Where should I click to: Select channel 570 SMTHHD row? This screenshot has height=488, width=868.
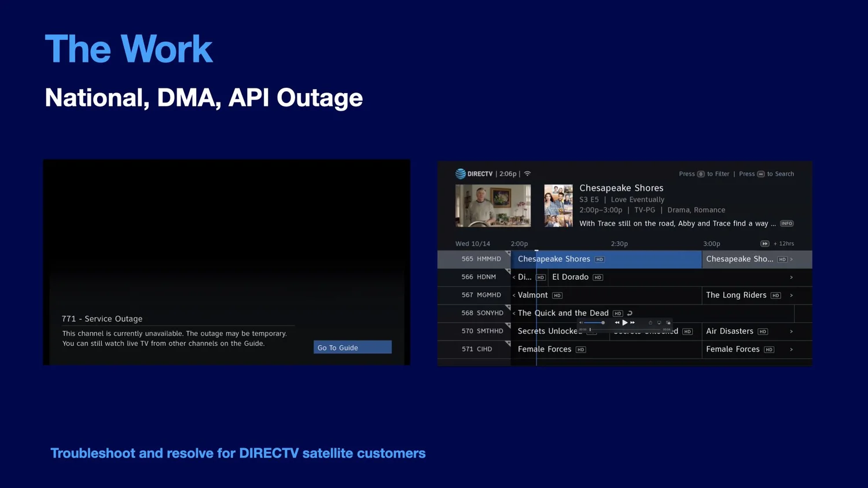pyautogui.click(x=474, y=331)
